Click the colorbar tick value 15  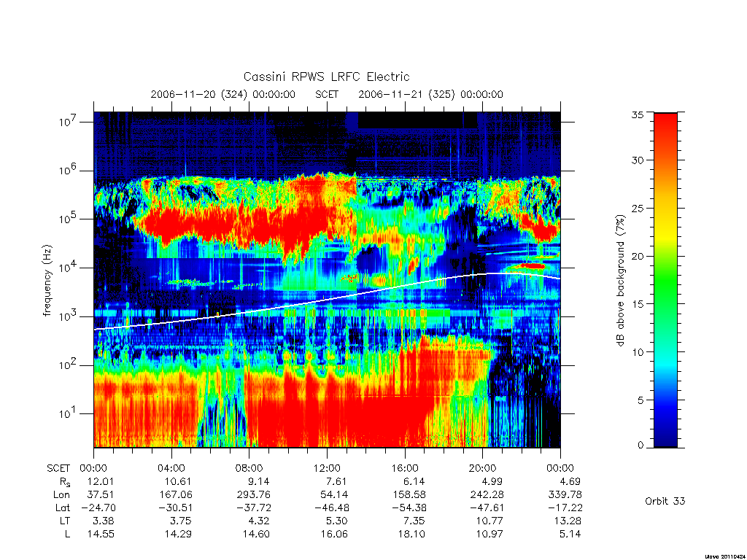pyautogui.click(x=638, y=304)
